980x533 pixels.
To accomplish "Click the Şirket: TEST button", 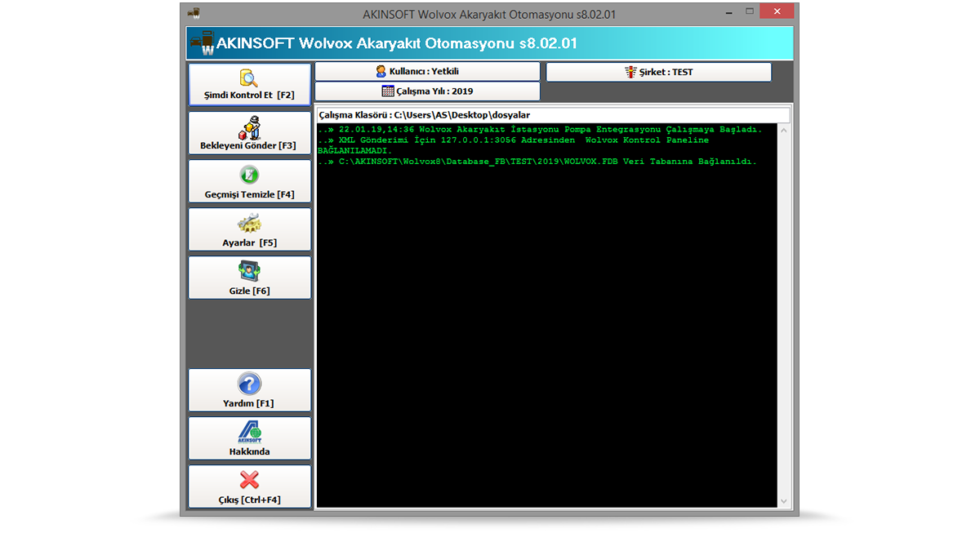I will pos(658,72).
